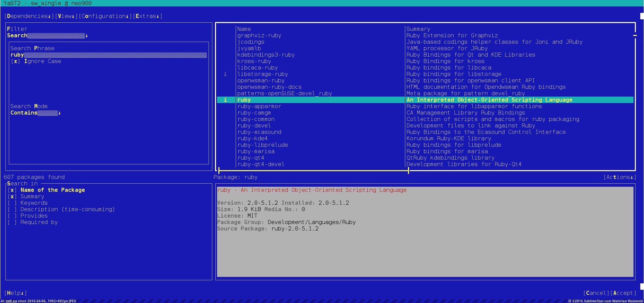Click the horizontal scrollbar under package list
Image resolution: width=644 pixels, height=303 pixels.
(x=314, y=171)
